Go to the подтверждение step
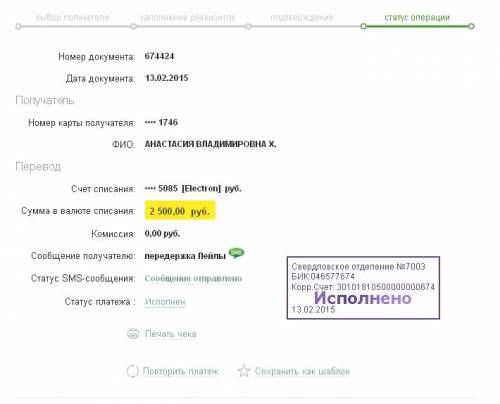 pos(302,17)
